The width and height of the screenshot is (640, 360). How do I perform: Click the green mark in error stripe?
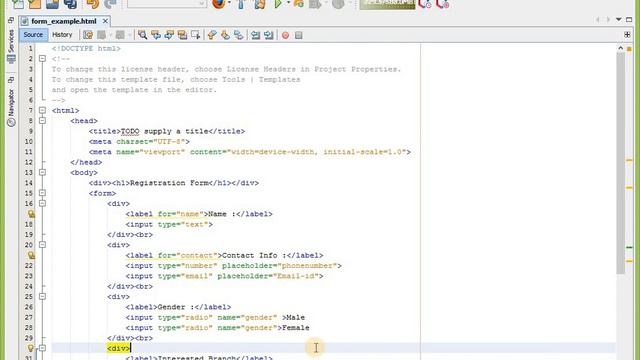[629, 247]
